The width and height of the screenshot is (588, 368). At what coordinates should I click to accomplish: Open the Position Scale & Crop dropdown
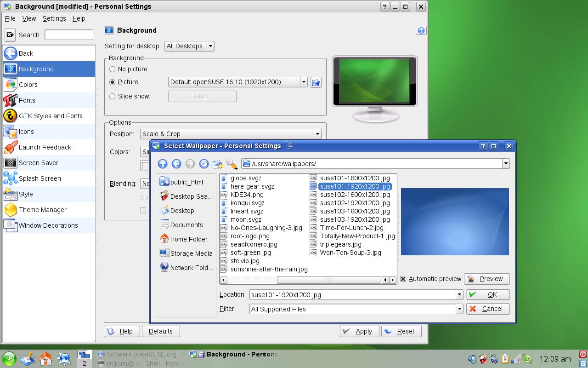(x=231, y=134)
